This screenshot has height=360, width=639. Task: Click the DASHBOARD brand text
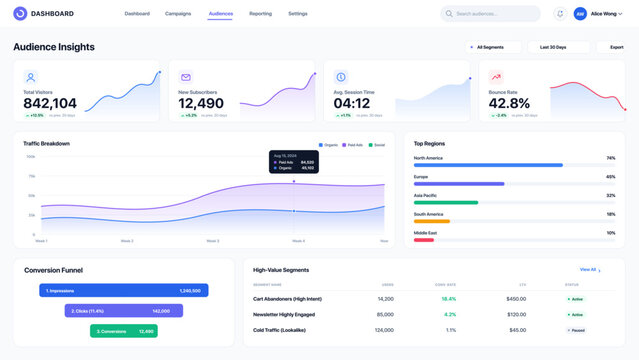click(x=52, y=14)
